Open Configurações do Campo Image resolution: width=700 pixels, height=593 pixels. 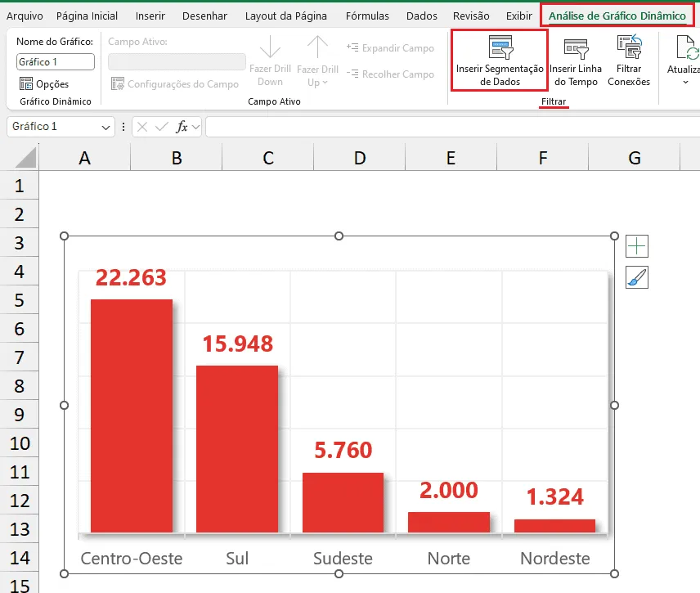[x=174, y=84]
